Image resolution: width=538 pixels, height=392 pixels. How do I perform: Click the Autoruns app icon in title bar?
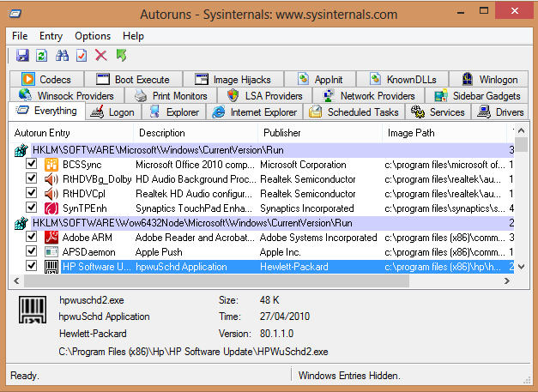pyautogui.click(x=15, y=14)
